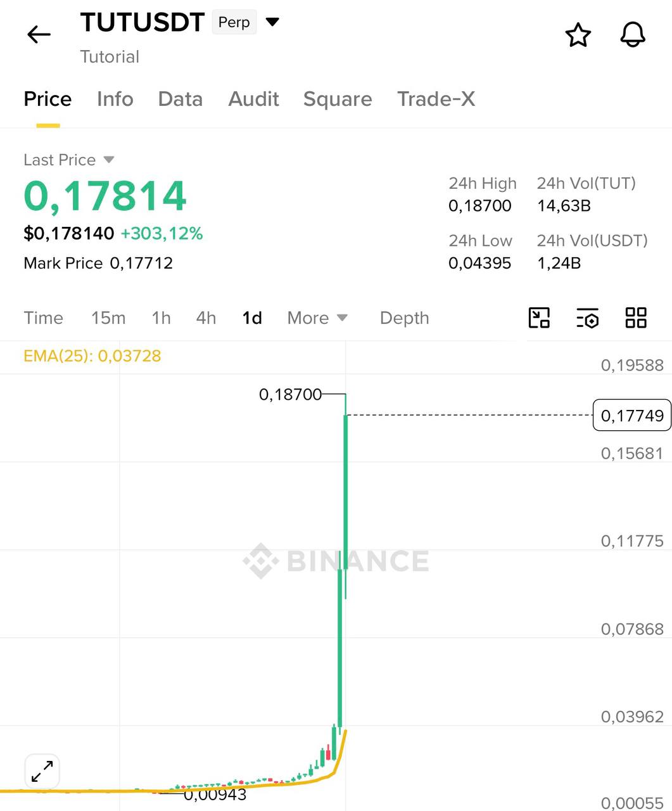Tap the EMA(25) indicator label
The image size is (672, 811).
(92, 356)
